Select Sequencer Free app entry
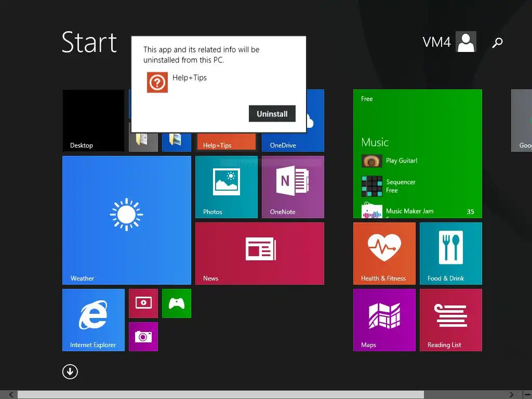The height and width of the screenshot is (399, 532). [389, 187]
